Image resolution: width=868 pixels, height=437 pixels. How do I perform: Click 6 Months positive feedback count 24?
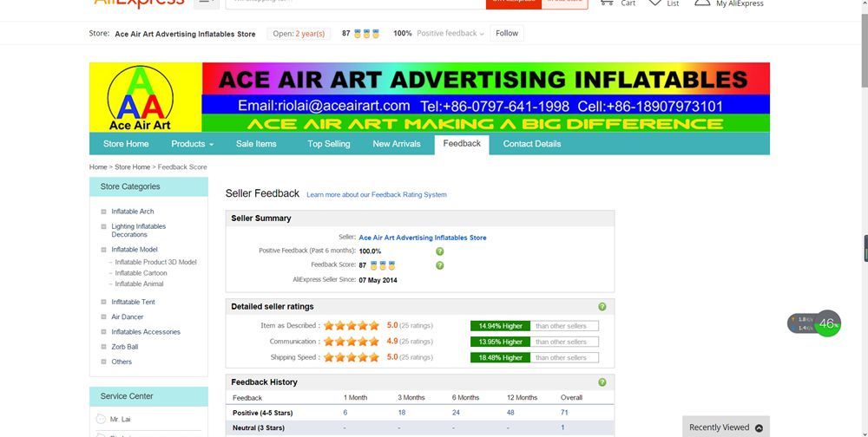point(456,413)
